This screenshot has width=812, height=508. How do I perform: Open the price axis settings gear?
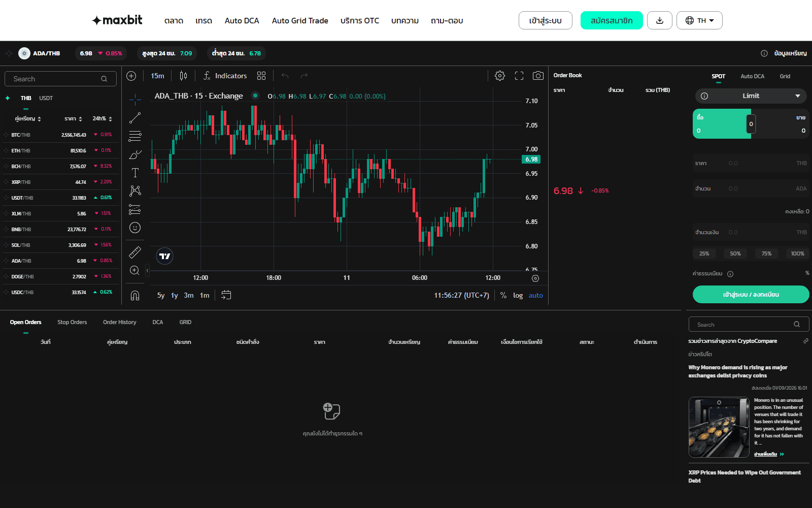tap(535, 278)
